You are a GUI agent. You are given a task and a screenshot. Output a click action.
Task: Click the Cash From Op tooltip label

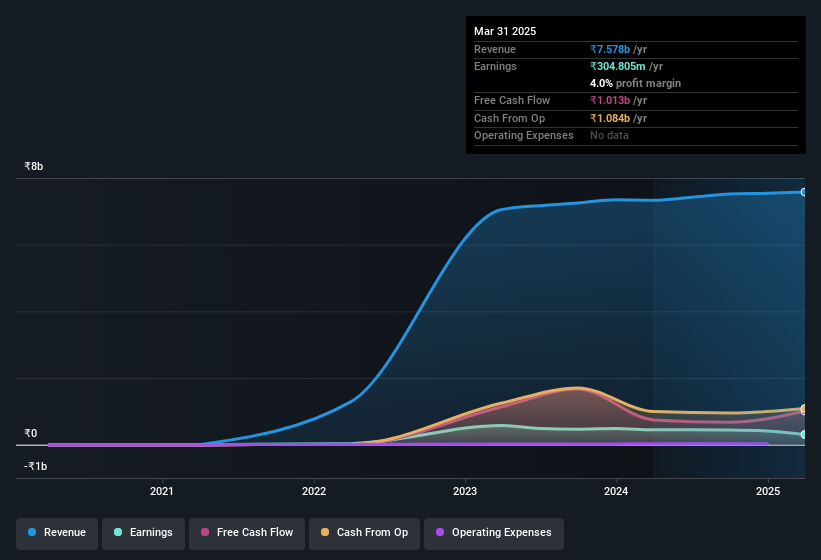pos(509,118)
